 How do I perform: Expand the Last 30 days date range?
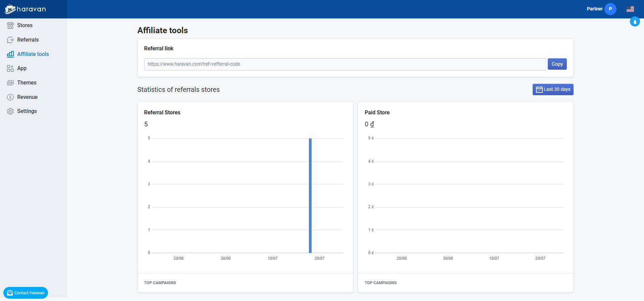coord(553,89)
